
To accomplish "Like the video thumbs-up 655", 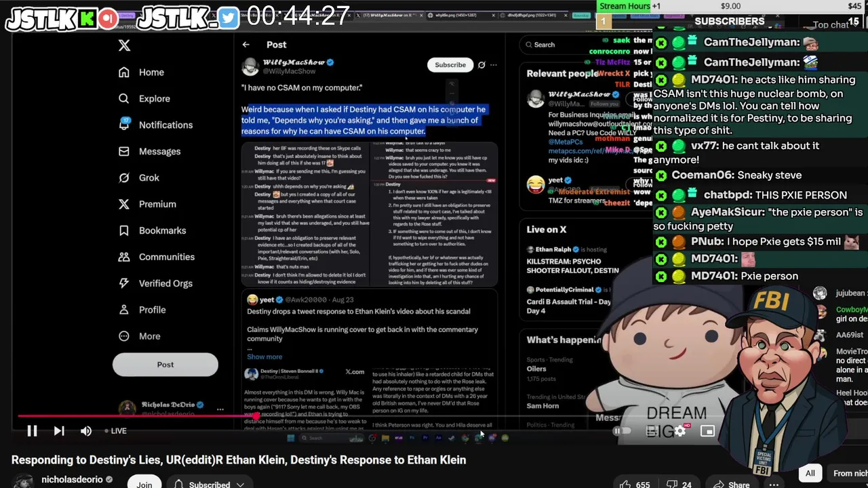I will click(x=635, y=485).
